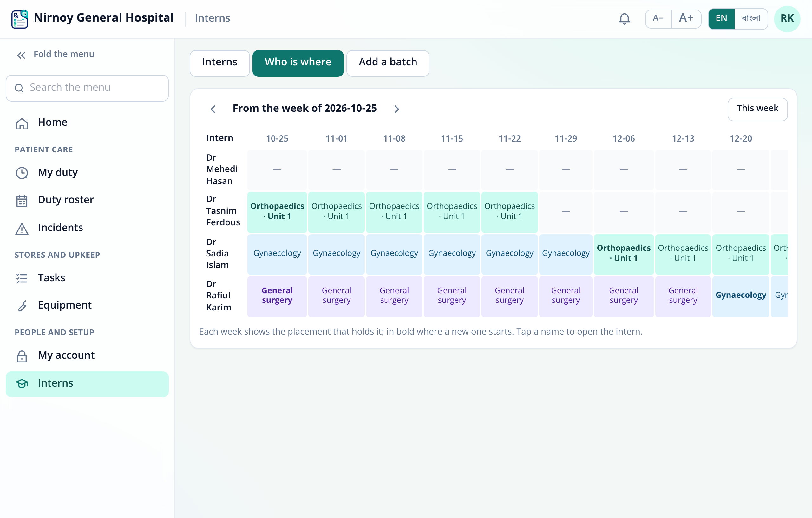This screenshot has height=518, width=812.
Task: Open Equipment wrench icon
Action: [x=22, y=306]
